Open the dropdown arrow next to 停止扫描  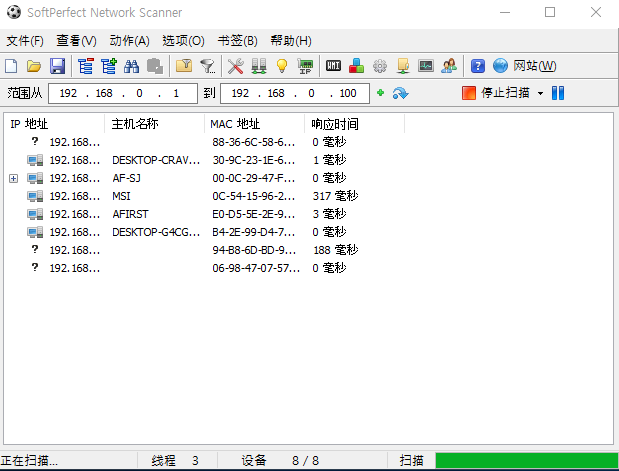pos(540,94)
